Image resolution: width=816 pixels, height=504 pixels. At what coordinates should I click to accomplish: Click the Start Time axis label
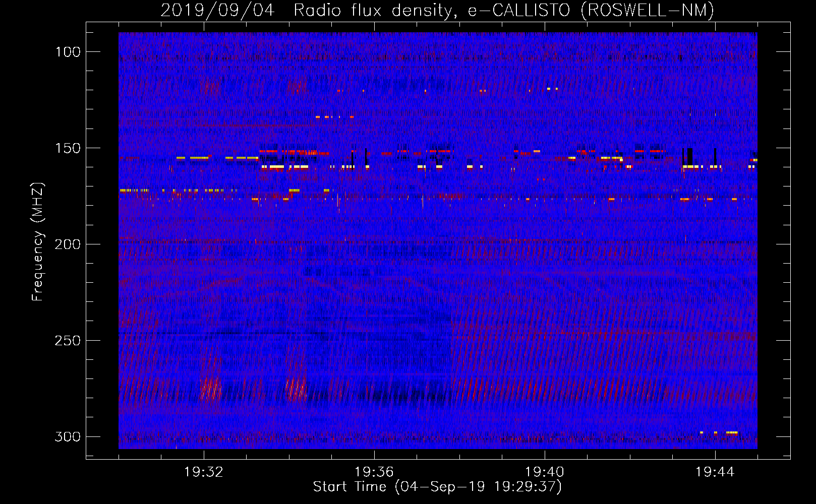437,487
